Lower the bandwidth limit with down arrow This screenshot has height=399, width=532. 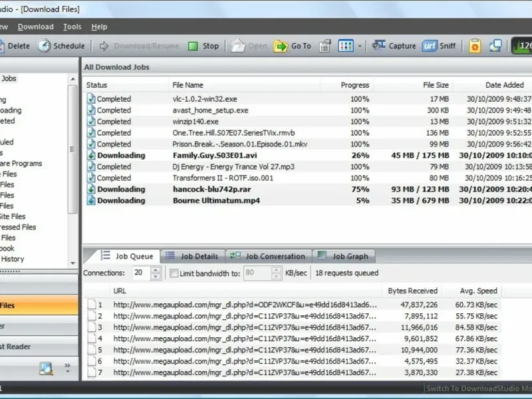pyautogui.click(x=276, y=277)
